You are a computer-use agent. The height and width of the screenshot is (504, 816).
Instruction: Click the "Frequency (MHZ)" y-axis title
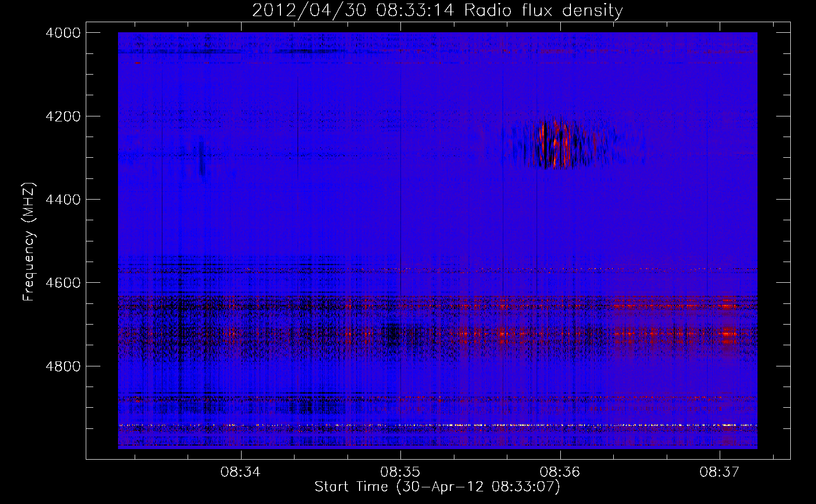tap(29, 242)
